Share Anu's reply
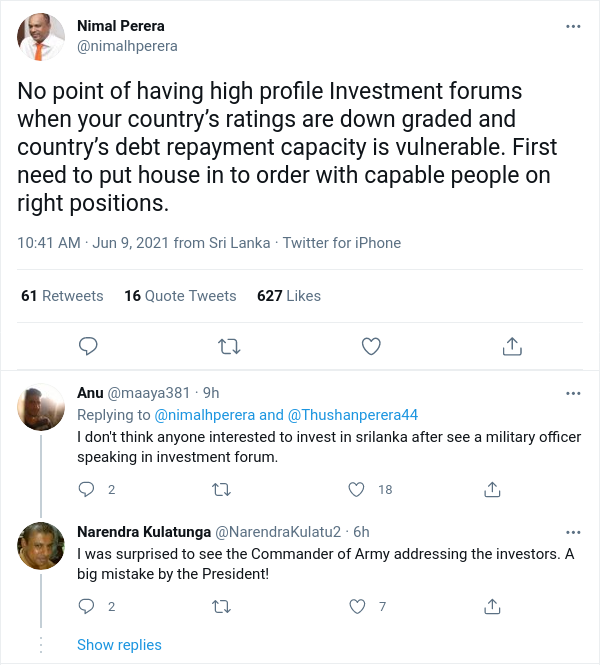This screenshot has height=665, width=601. pos(492,489)
